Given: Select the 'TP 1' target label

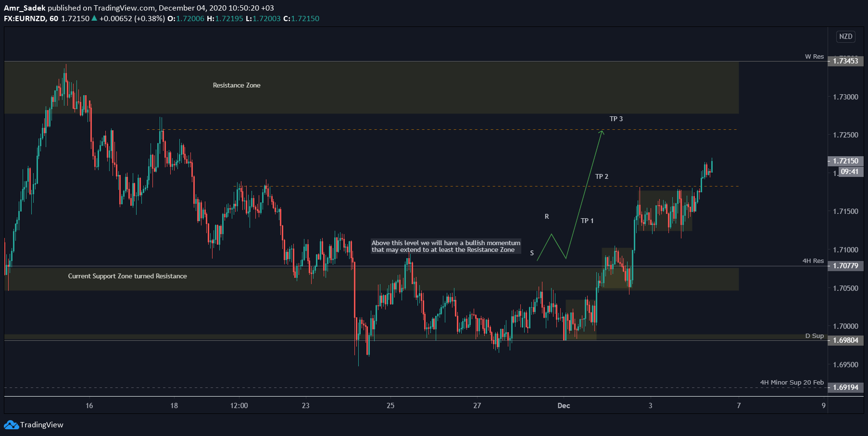Looking at the screenshot, I should click(x=587, y=221).
